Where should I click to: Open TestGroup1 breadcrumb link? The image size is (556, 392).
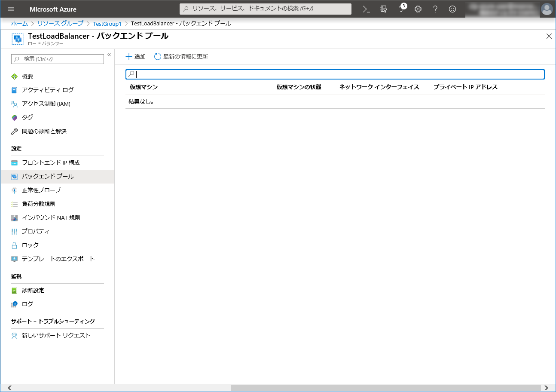107,24
